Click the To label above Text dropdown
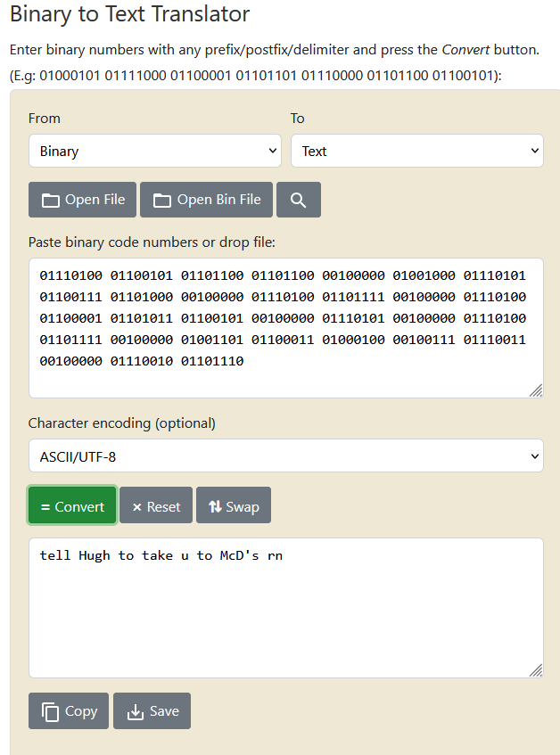Image resolution: width=560 pixels, height=755 pixels. point(297,119)
